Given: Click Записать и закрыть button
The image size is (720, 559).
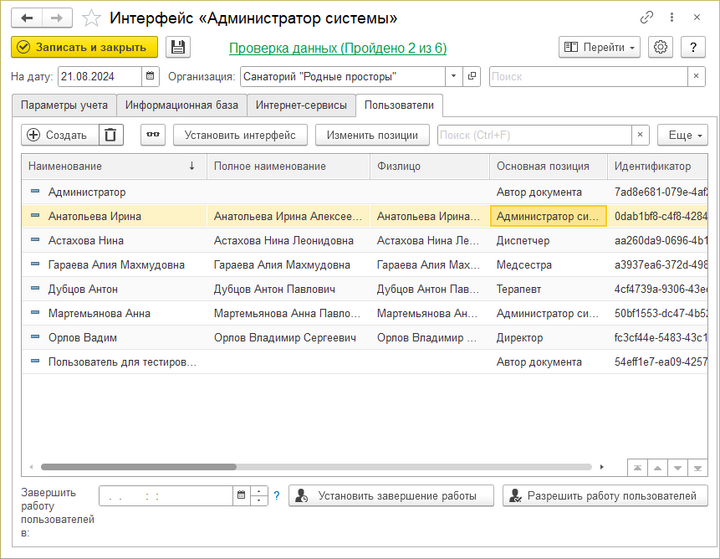Looking at the screenshot, I should tap(84, 47).
